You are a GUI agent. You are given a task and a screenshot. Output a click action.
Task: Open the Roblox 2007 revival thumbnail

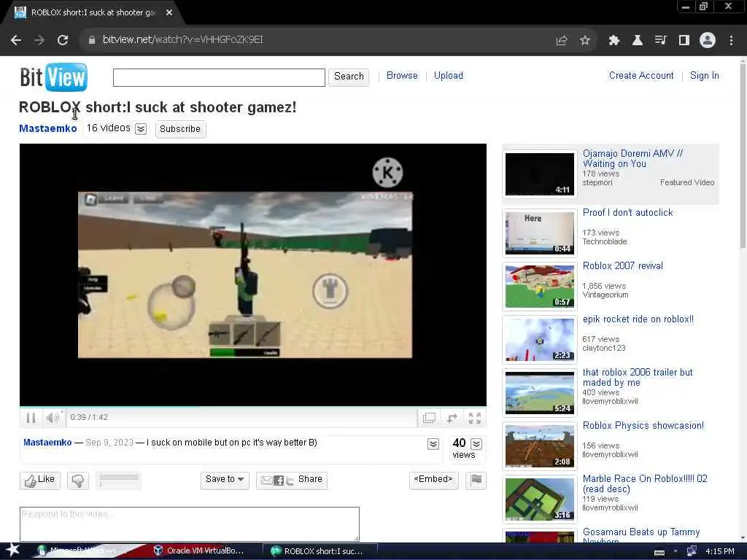point(540,286)
